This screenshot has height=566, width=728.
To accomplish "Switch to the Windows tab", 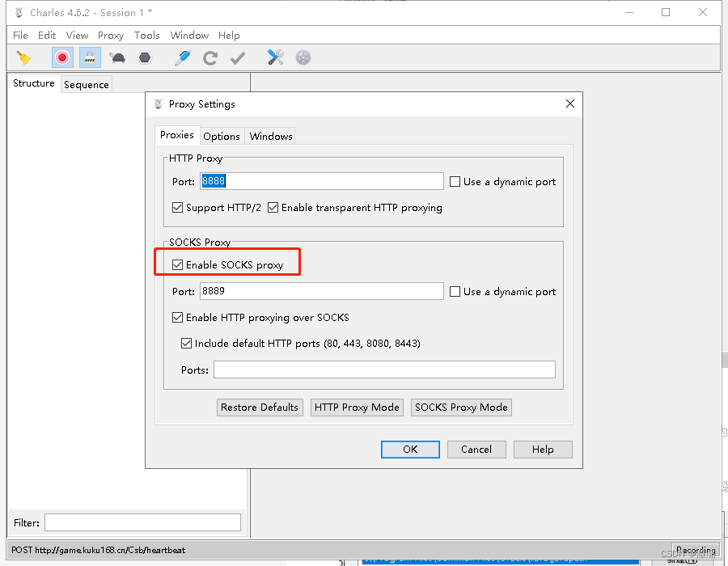I will [x=271, y=137].
